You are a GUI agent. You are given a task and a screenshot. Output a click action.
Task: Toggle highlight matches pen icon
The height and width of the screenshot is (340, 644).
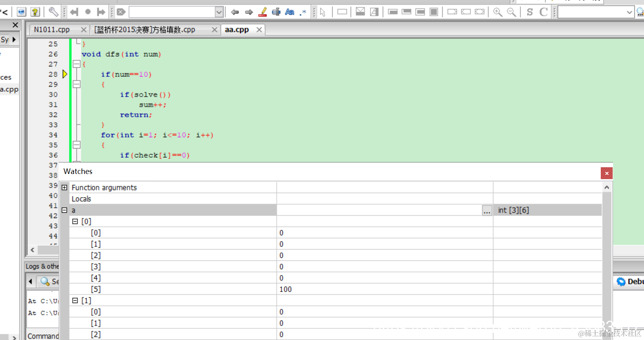[263, 12]
